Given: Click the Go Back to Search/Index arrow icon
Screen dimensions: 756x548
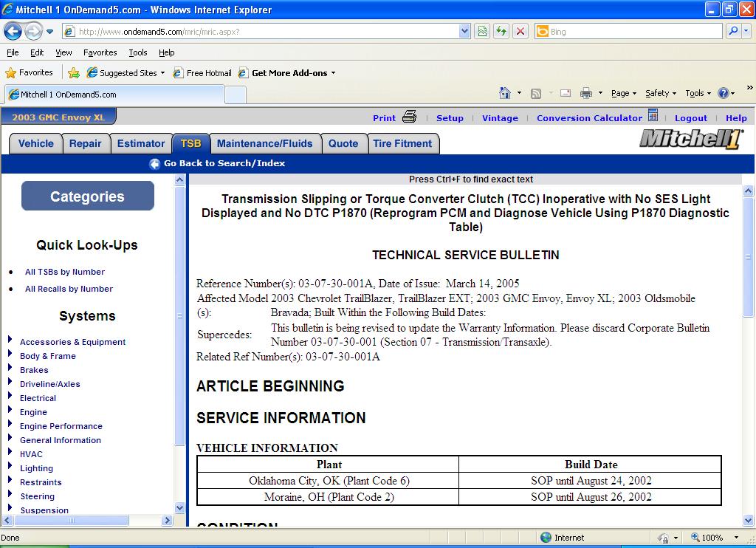Looking at the screenshot, I should [155, 164].
